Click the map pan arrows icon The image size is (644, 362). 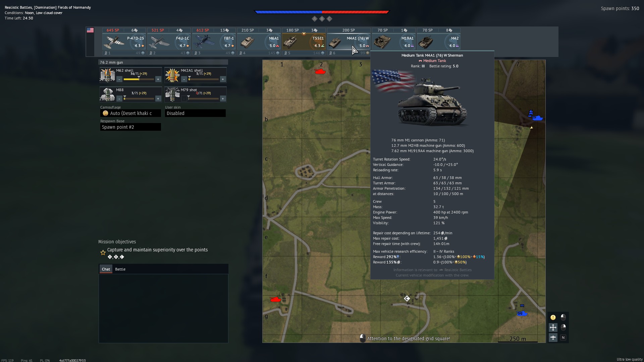tap(553, 327)
